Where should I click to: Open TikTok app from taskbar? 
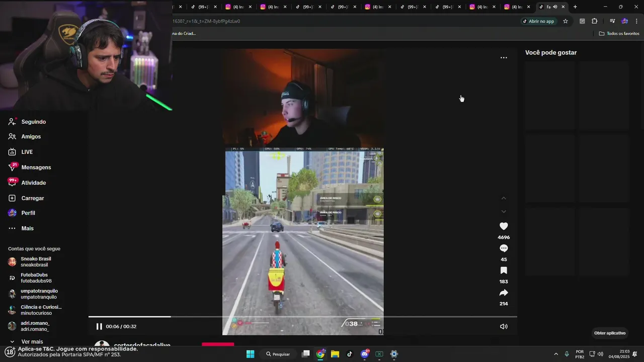(x=350, y=354)
